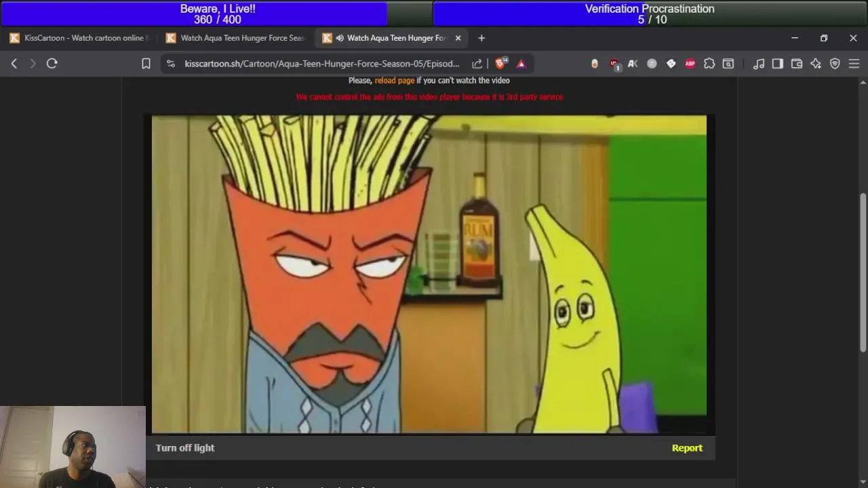The height and width of the screenshot is (488, 868).
Task: Open a new tab with plus button
Action: [481, 38]
